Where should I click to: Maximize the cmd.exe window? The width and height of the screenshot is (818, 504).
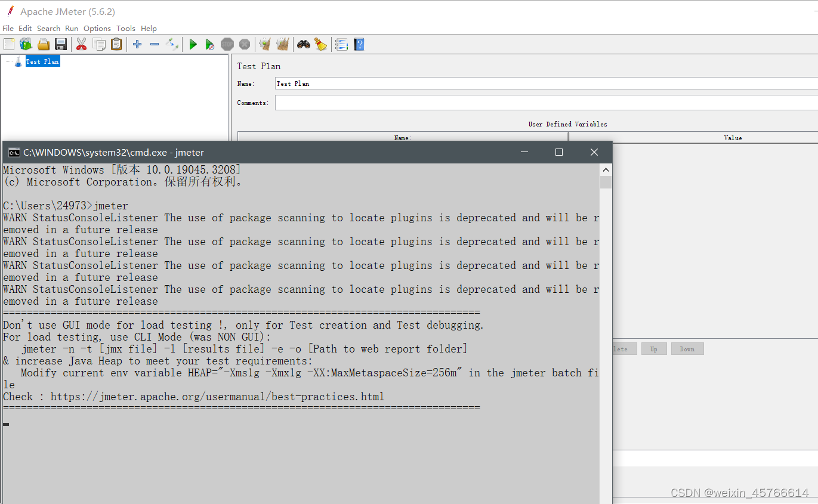click(559, 152)
